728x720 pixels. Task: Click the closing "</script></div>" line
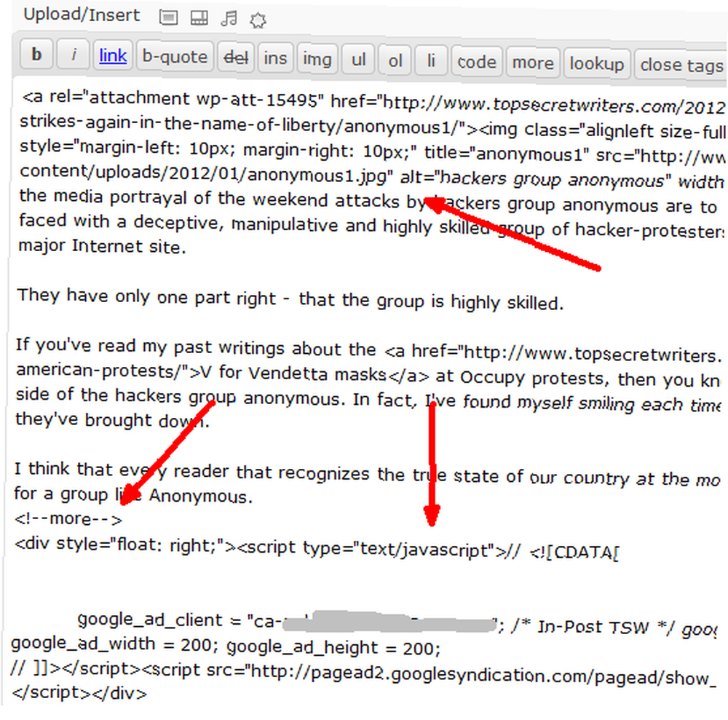click(79, 693)
